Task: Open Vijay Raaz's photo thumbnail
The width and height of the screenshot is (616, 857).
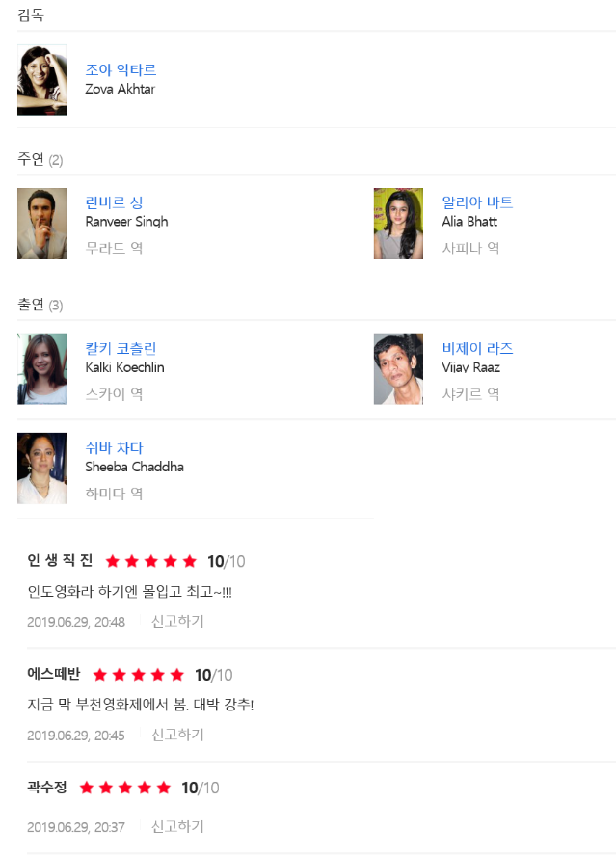Action: (x=398, y=369)
